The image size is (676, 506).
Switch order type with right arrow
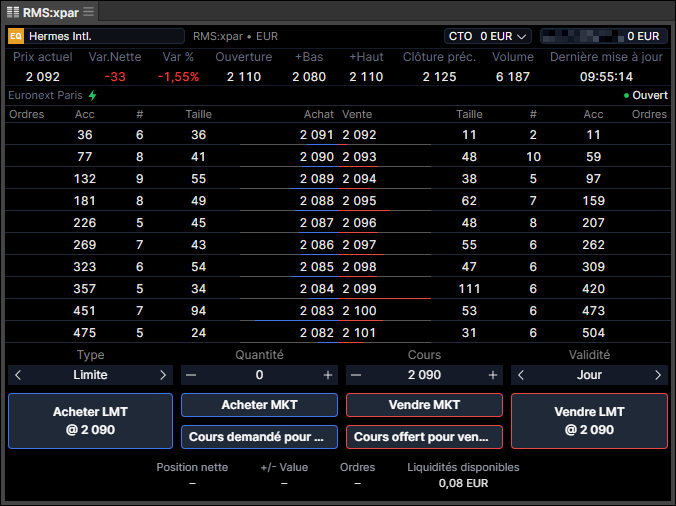[163, 375]
